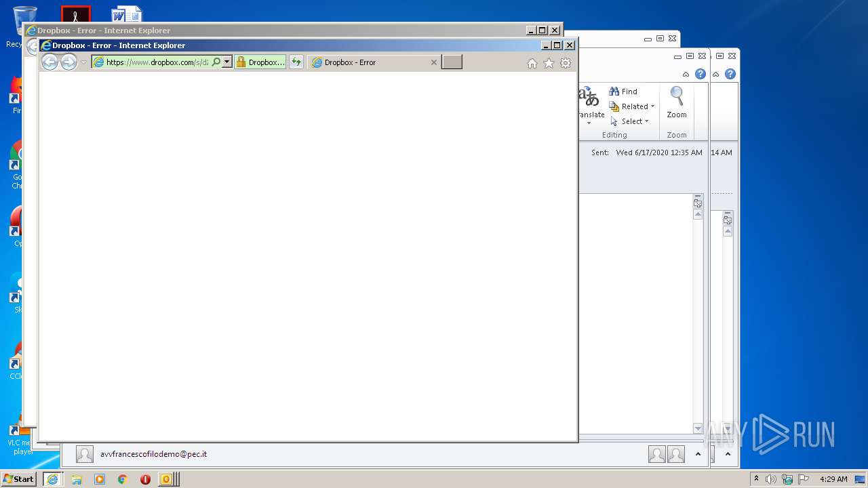Click the dropbox.com address bar

[157, 62]
